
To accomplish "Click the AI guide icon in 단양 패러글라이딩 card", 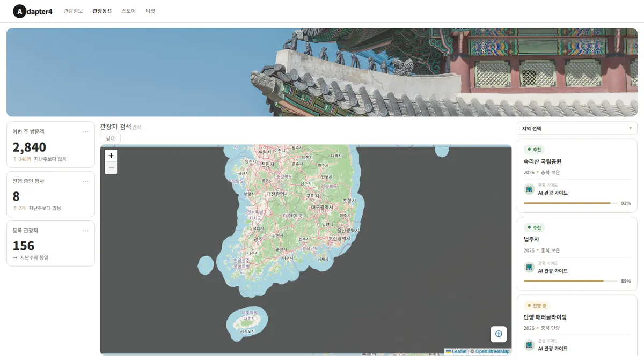I will click(x=529, y=345).
